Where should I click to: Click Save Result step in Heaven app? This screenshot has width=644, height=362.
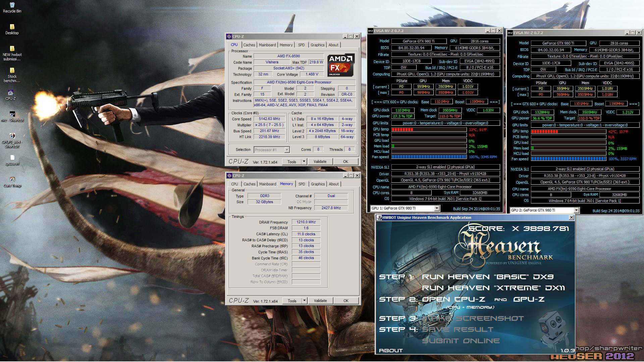click(458, 329)
